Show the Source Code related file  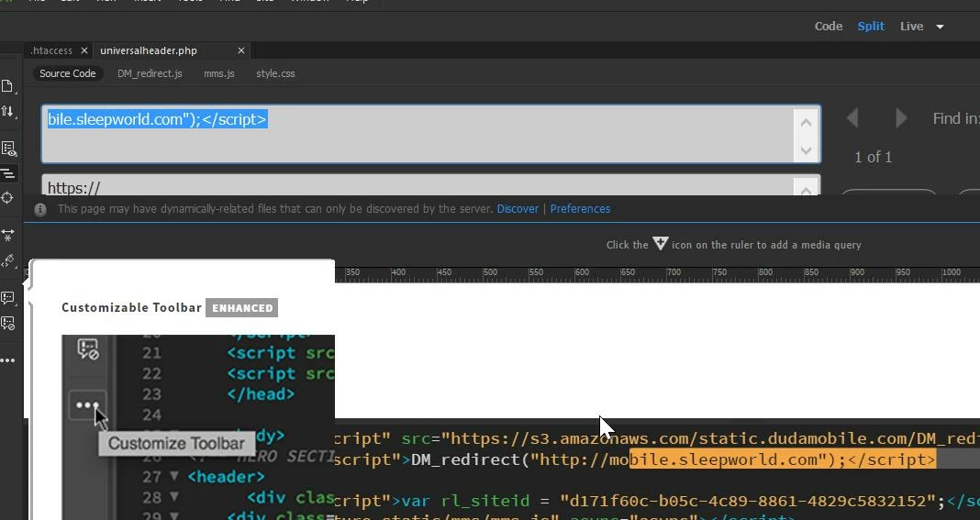(68, 73)
